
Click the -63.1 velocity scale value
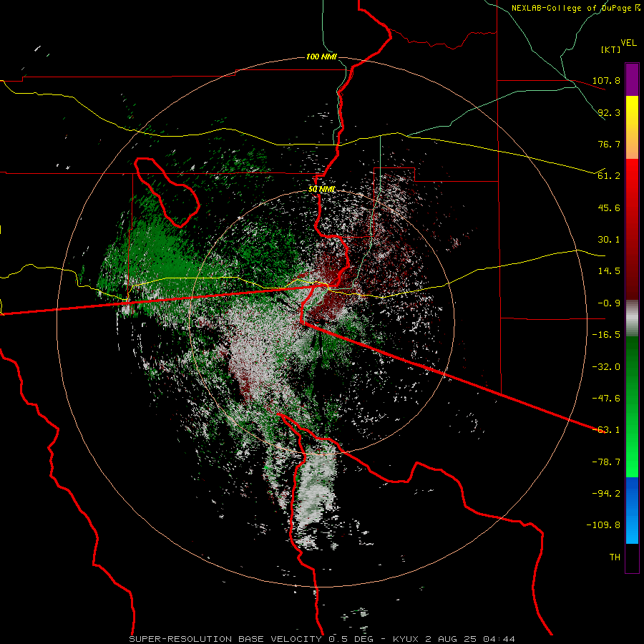[606, 430]
